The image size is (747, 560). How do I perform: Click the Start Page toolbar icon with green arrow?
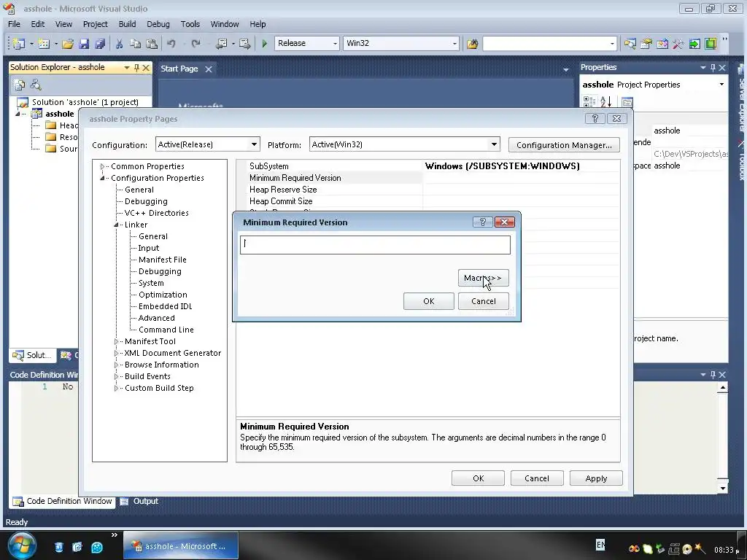coord(694,43)
